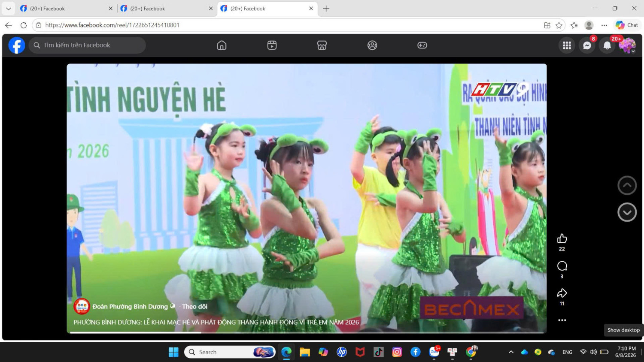Open Edge Settings and more menu

604,25
